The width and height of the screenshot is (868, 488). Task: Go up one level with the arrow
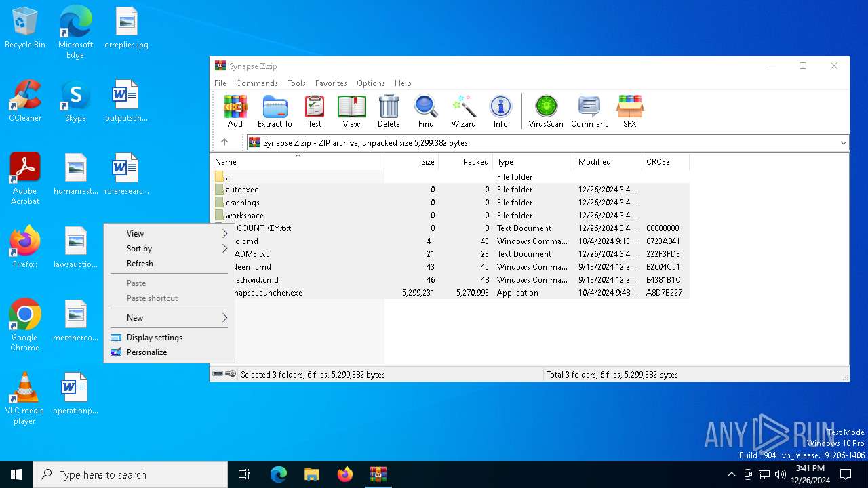click(224, 142)
